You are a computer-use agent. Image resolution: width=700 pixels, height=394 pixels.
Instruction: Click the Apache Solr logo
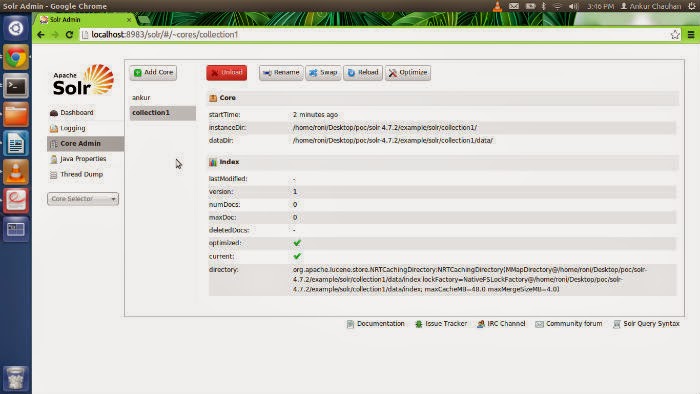point(83,80)
